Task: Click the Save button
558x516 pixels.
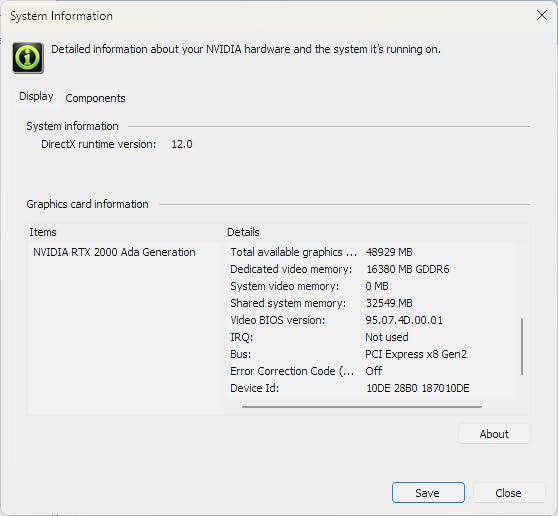Action: (x=428, y=493)
